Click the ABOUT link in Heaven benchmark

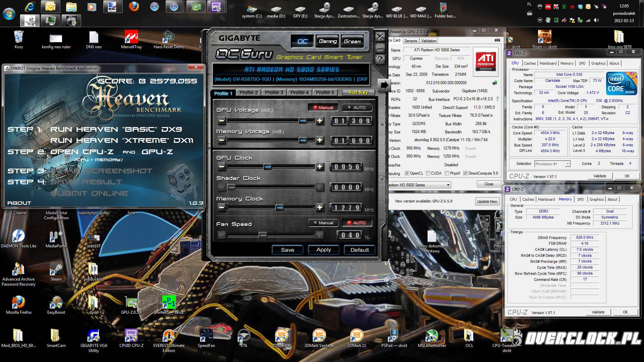coord(19,203)
